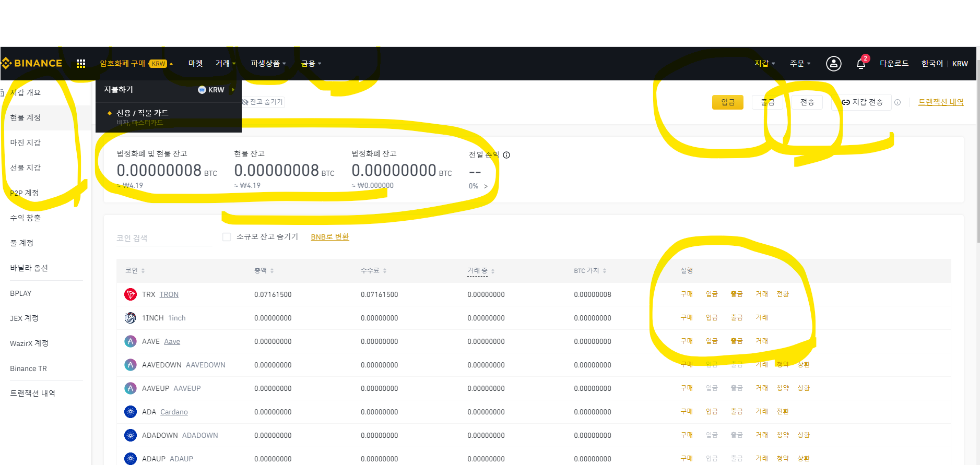Click 구매 in the TRX row
The image size is (980, 465).
pyautogui.click(x=687, y=294)
